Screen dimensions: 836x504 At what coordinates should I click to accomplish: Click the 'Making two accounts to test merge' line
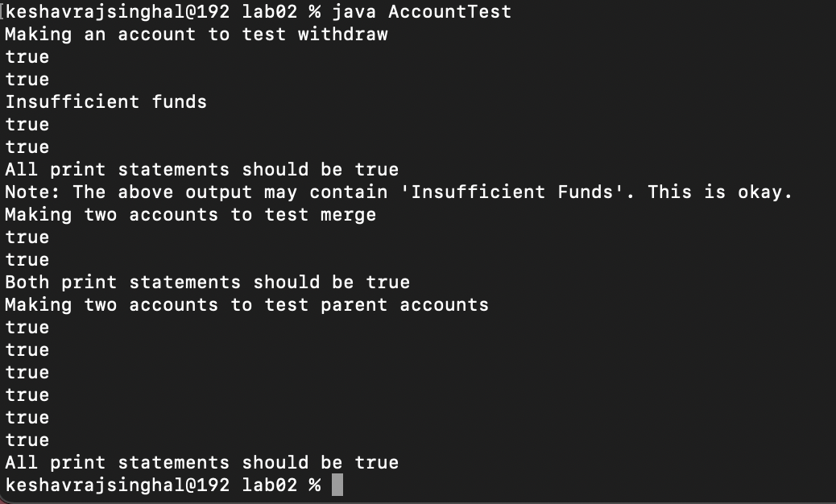point(191,215)
